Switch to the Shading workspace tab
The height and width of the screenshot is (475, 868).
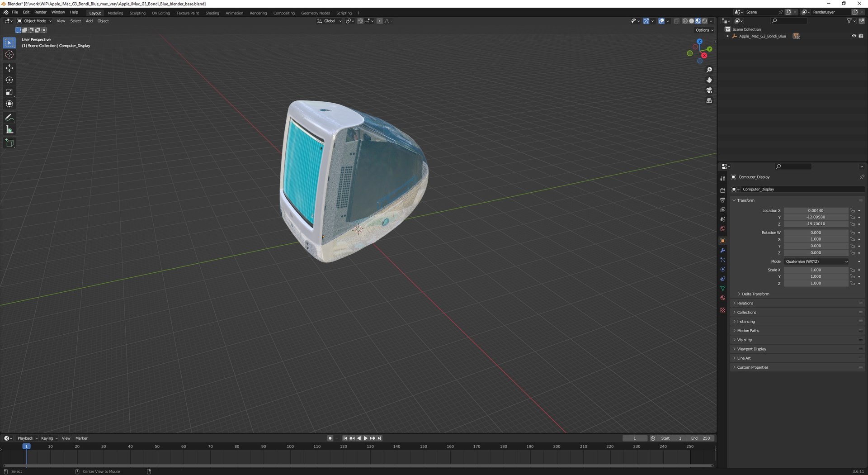click(x=212, y=13)
